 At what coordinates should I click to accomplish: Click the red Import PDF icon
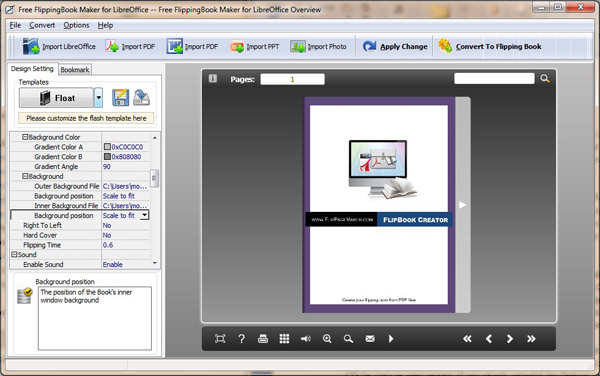112,47
